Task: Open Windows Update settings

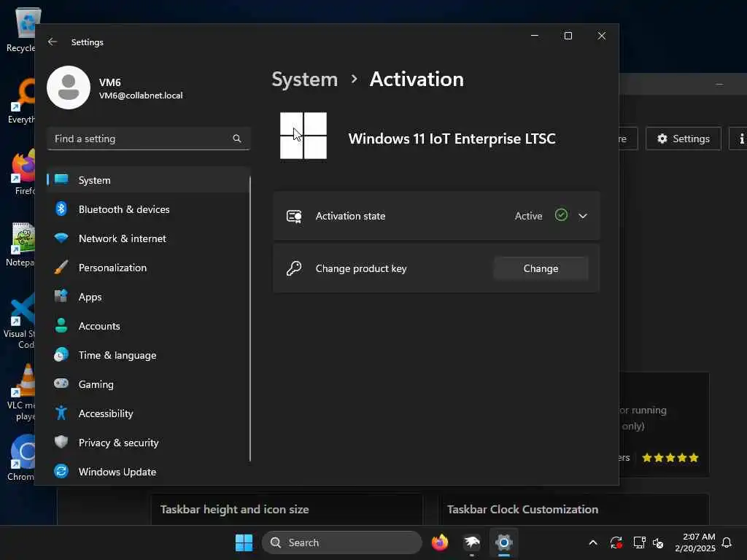Action: coord(149,472)
